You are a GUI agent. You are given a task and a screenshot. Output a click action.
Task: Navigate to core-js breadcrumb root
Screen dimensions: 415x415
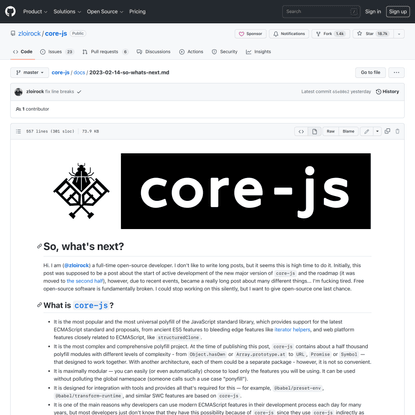pos(60,72)
